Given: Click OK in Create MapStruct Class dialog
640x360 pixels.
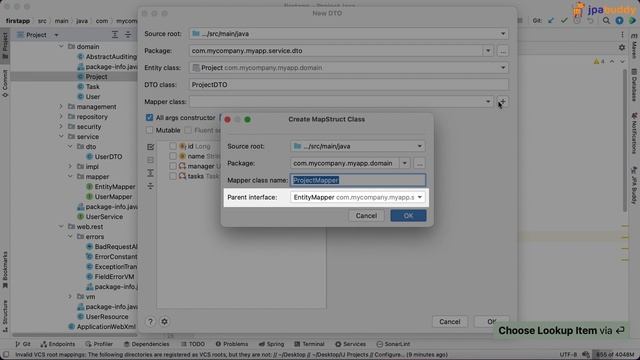Looking at the screenshot, I should tap(408, 216).
